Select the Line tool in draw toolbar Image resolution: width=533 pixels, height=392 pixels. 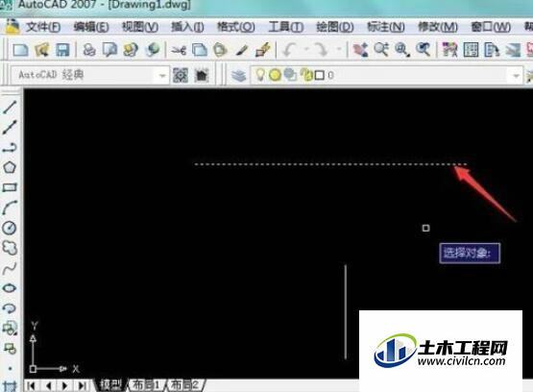10,107
